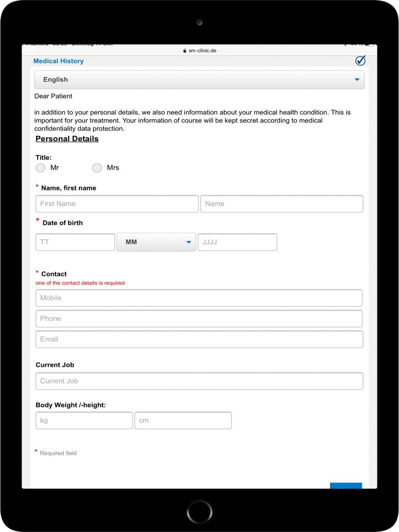Image resolution: width=399 pixels, height=532 pixels.
Task: Click the First Name input field
Action: pos(117,204)
